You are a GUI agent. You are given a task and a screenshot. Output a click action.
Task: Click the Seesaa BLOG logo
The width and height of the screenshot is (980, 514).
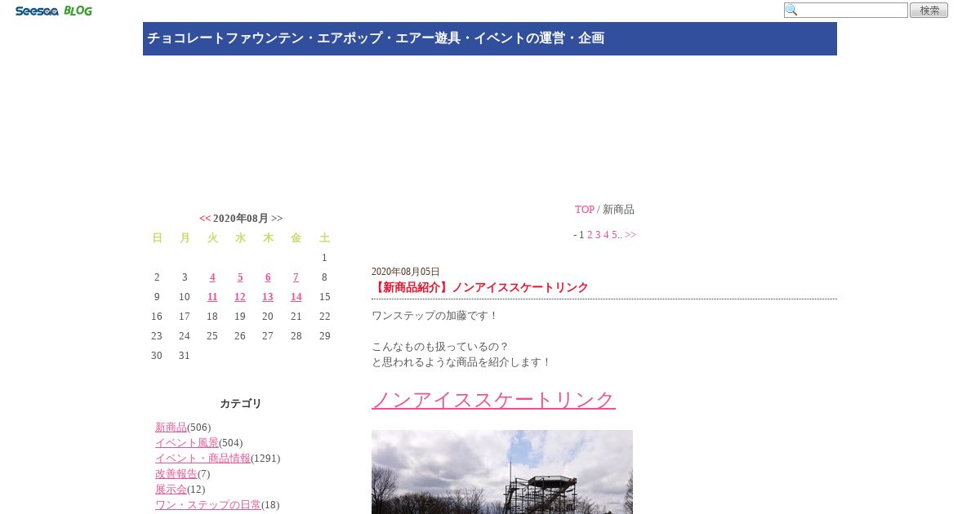point(54,11)
